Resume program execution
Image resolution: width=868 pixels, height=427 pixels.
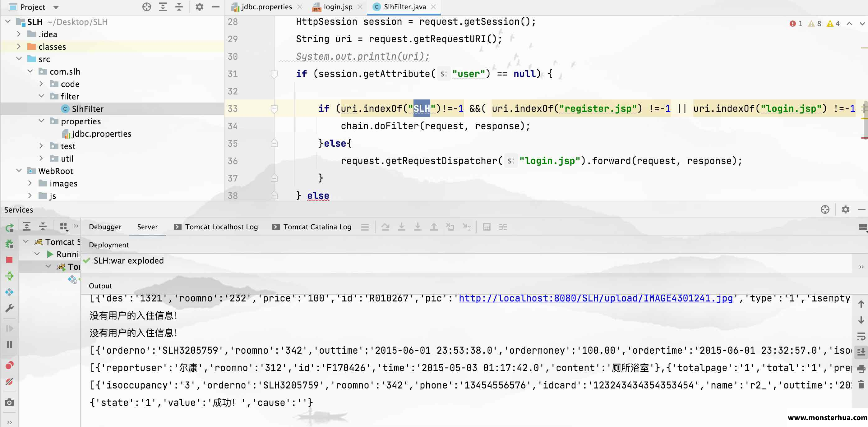click(9, 328)
